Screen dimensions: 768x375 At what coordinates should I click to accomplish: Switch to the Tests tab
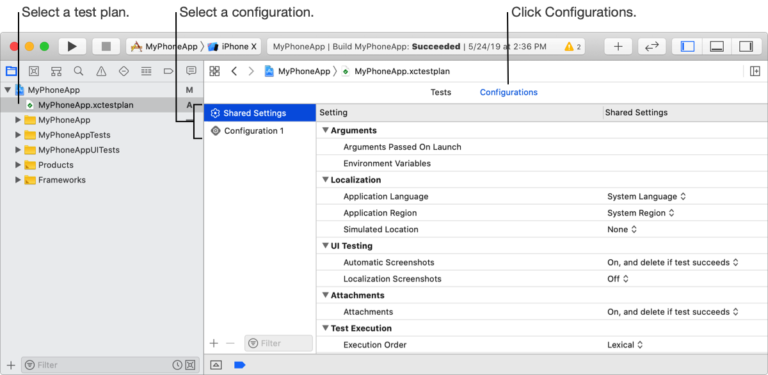tap(441, 92)
